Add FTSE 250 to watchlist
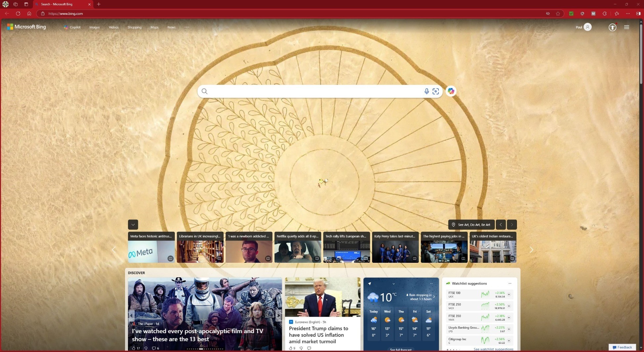This screenshot has height=352, width=644. point(509,306)
